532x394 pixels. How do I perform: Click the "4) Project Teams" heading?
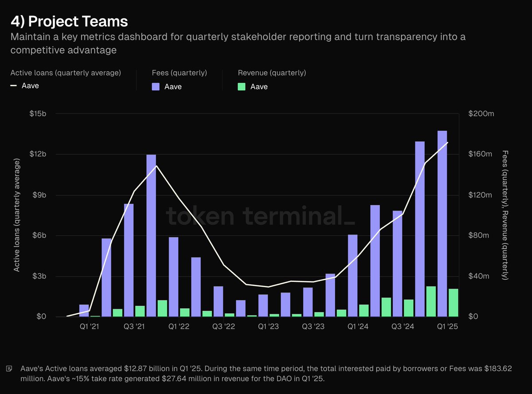(x=69, y=21)
